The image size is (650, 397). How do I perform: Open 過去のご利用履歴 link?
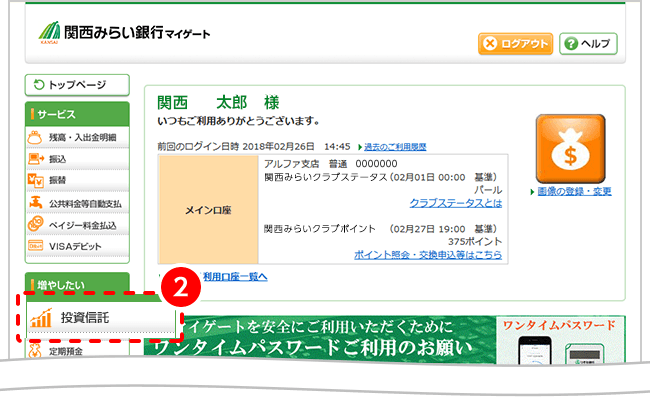tap(395, 147)
